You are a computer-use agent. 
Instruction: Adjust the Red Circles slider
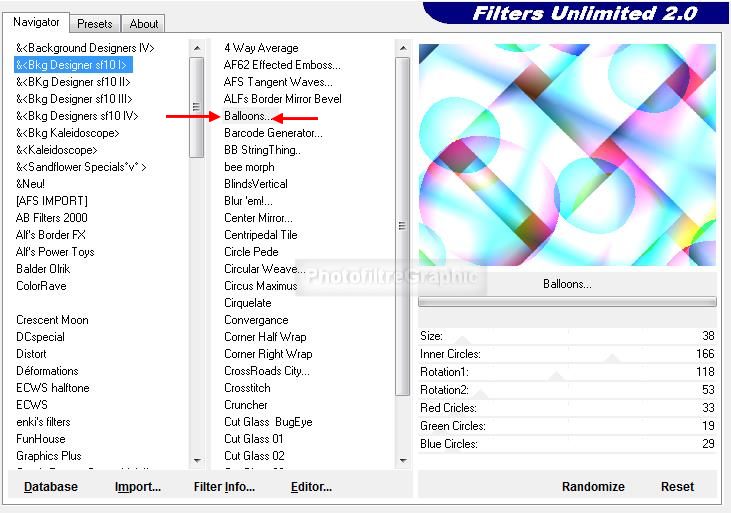coord(567,408)
